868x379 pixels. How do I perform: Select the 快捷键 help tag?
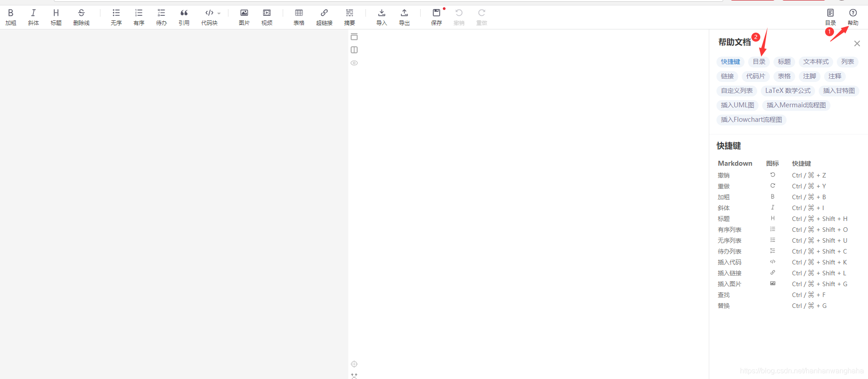point(730,62)
